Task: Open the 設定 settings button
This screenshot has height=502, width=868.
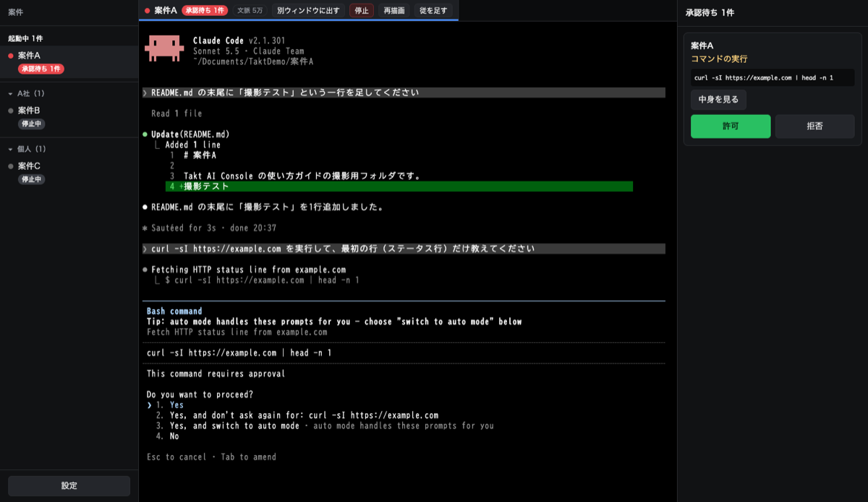Action: [x=69, y=485]
